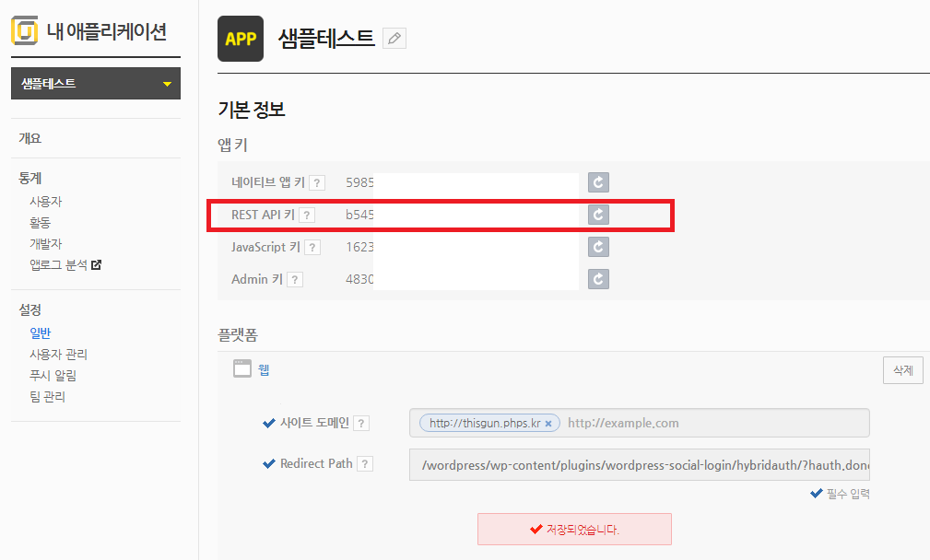Open 활동 statistics

pyautogui.click(x=41, y=223)
